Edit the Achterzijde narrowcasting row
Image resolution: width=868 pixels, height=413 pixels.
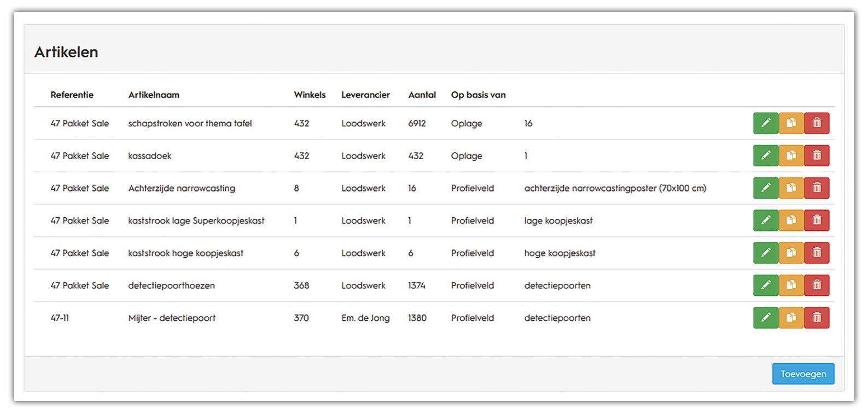pos(766,188)
